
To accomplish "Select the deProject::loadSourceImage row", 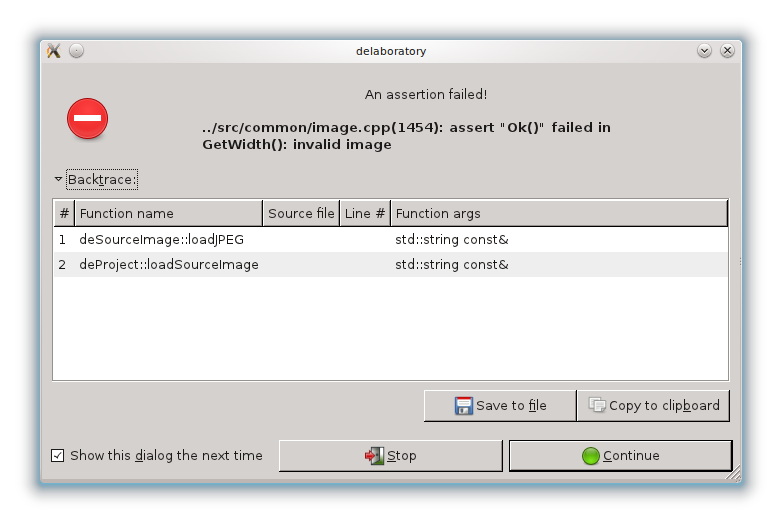I will coord(391,265).
